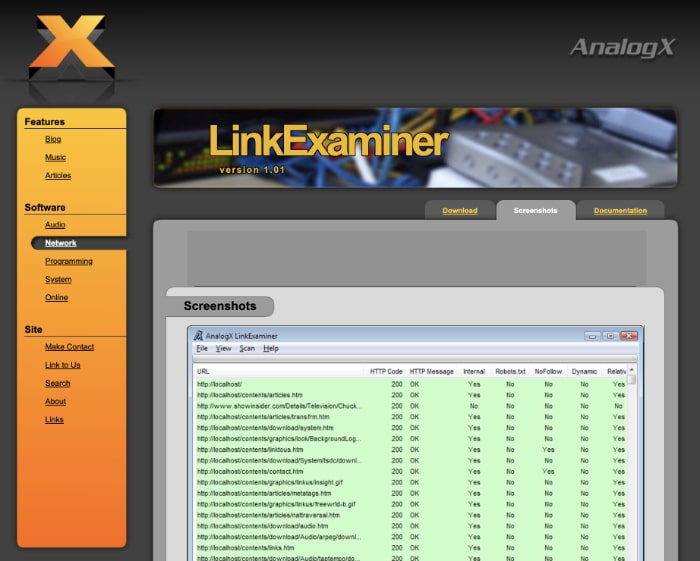Click the HTTP Code column header

coord(386,371)
